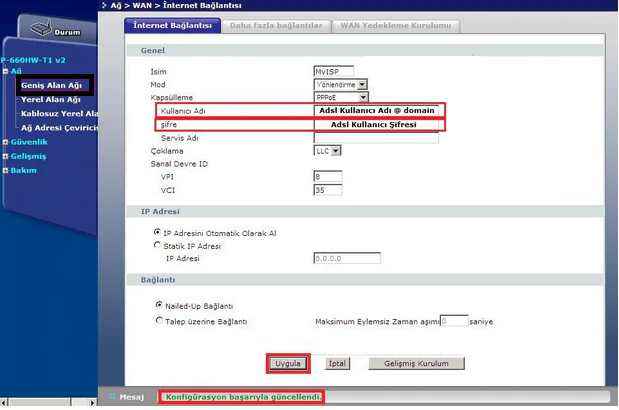
Task: Switch to WAN Yedekleme Kurulumu tab
Action: point(396,26)
